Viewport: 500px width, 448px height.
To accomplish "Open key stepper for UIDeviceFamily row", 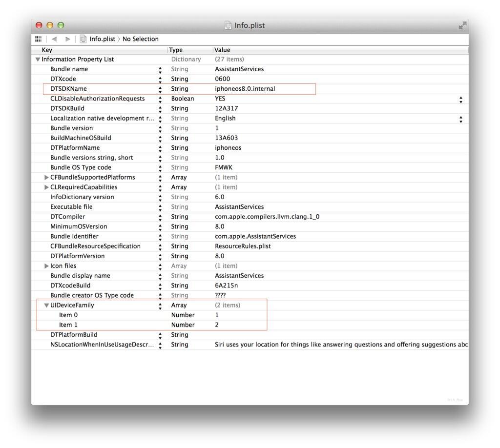I will click(x=160, y=306).
